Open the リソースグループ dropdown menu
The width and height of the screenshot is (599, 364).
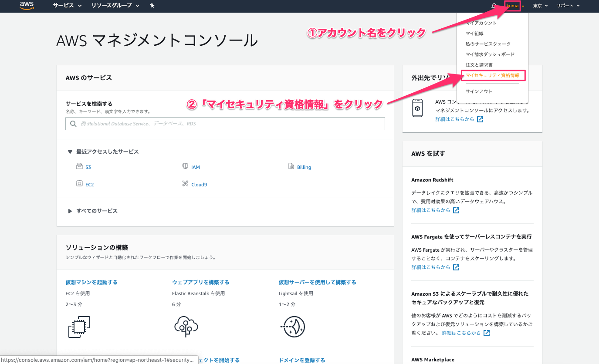(115, 6)
